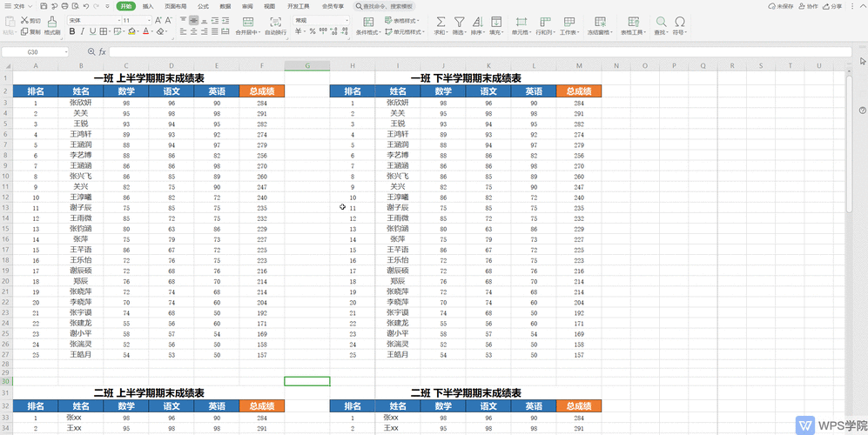This screenshot has height=435, width=868.
Task: Open the Table Style (表格样式) dropdown
Action: (402, 20)
